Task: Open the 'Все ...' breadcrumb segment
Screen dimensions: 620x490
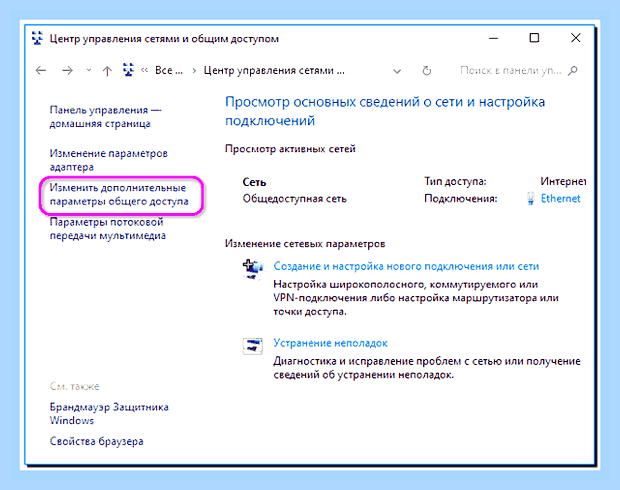Action: pyautogui.click(x=169, y=70)
